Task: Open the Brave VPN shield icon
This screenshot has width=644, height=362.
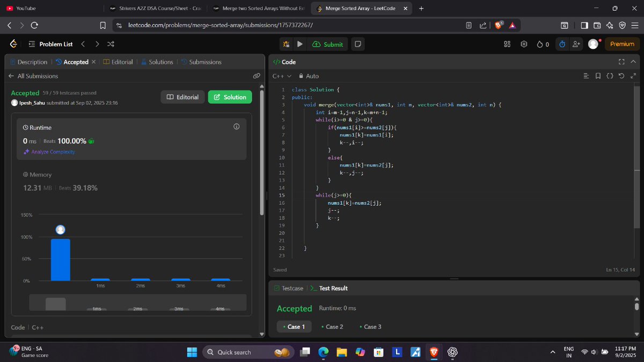Action: (623, 25)
